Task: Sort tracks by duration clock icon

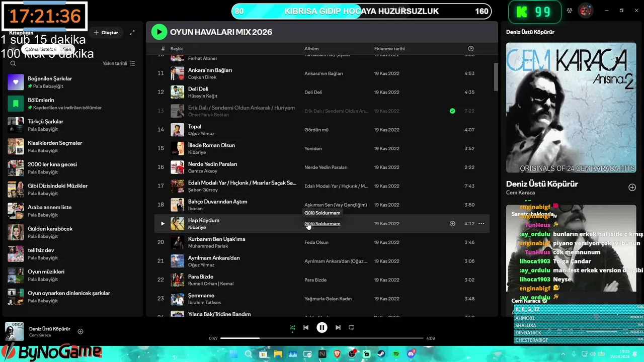Action: pyautogui.click(x=471, y=49)
